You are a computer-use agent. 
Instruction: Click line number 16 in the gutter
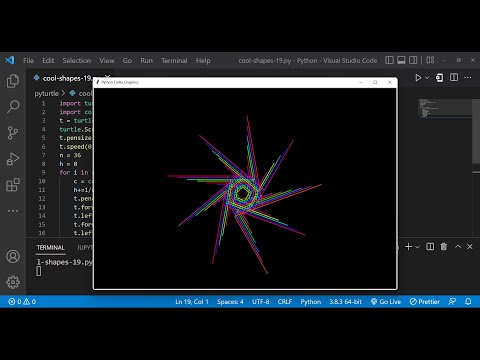[42, 233]
